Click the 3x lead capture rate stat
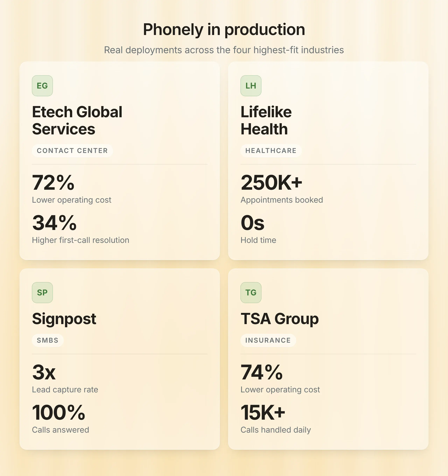Image resolution: width=448 pixels, height=476 pixels. [44, 372]
